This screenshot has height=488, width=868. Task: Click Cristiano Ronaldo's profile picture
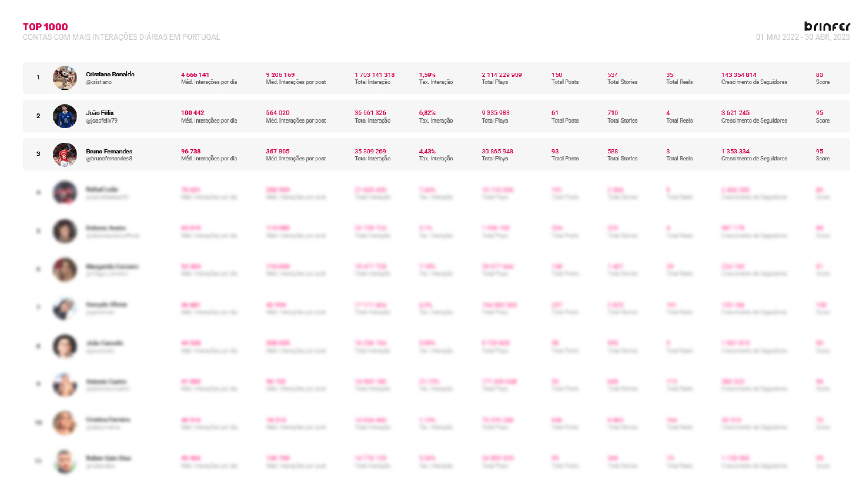click(x=65, y=78)
